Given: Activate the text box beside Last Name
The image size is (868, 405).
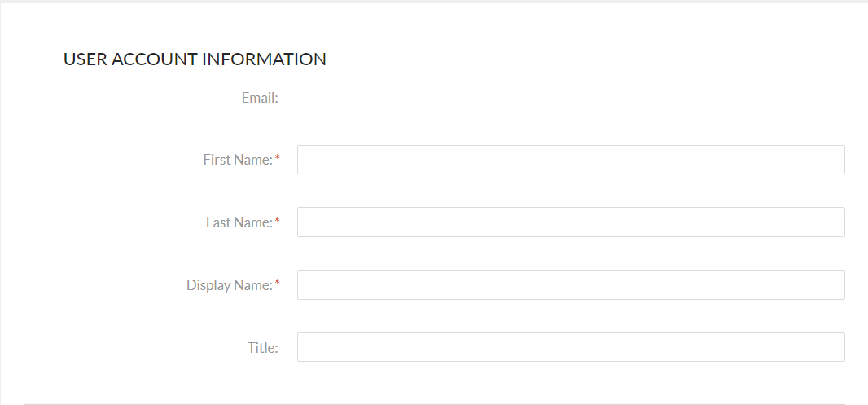Looking at the screenshot, I should point(570,222).
